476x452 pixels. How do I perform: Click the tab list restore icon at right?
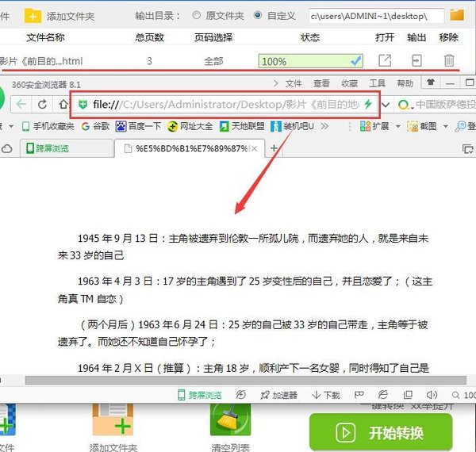[x=467, y=149]
